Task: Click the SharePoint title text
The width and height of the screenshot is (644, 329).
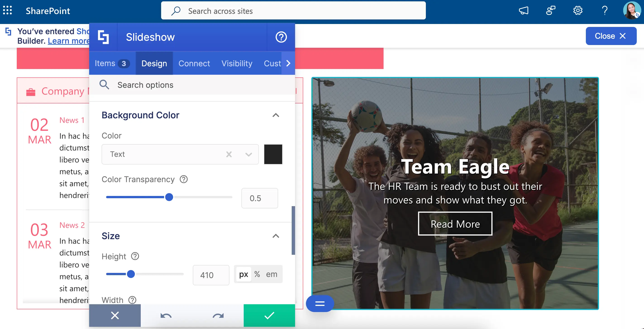Action: click(48, 11)
